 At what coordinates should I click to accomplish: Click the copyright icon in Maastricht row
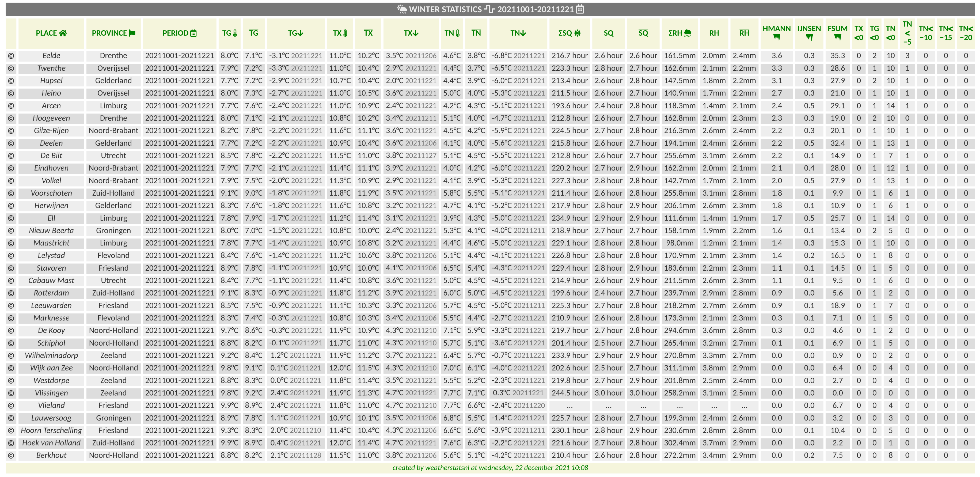click(x=11, y=243)
